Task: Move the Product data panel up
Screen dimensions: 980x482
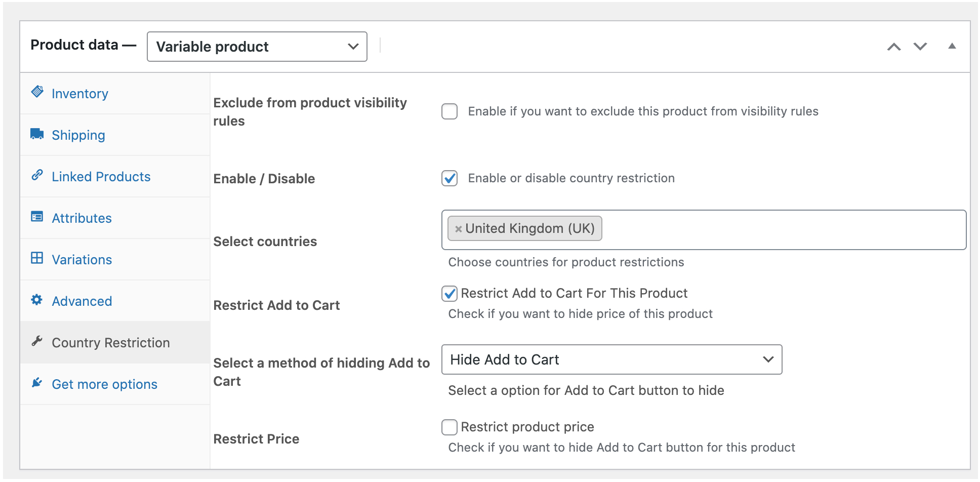Action: click(x=894, y=47)
